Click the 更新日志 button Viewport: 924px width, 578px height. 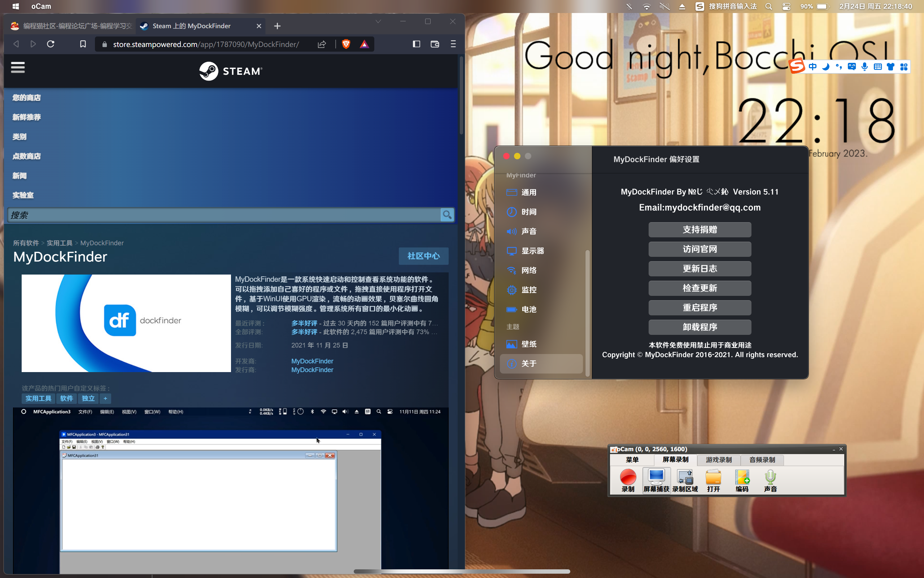699,269
